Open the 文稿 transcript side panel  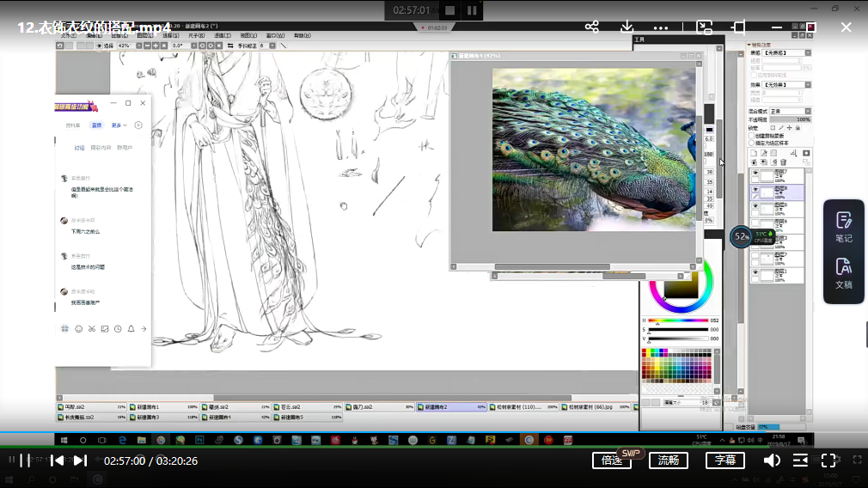point(844,273)
